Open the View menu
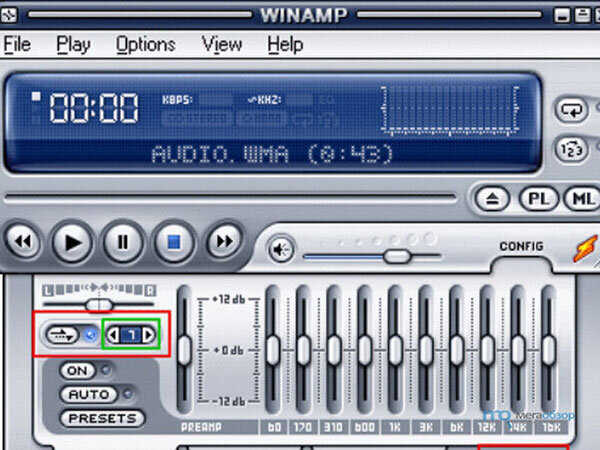600x450 pixels. pyautogui.click(x=222, y=44)
